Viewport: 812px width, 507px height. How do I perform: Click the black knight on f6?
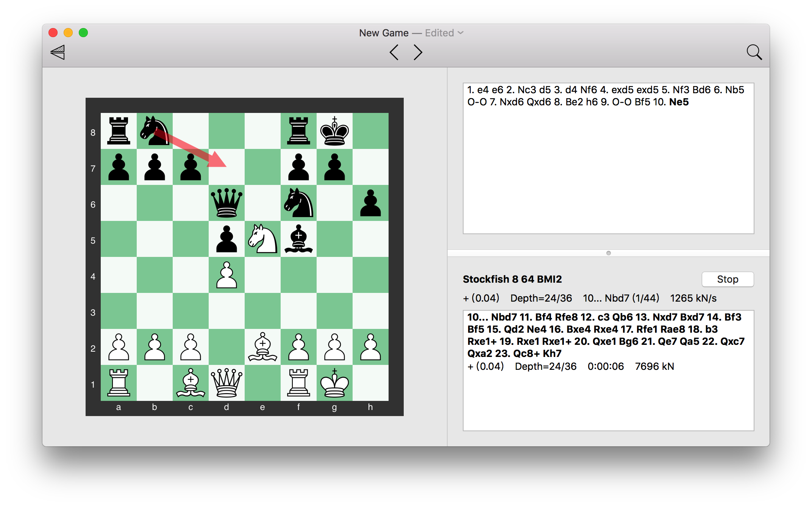298,203
